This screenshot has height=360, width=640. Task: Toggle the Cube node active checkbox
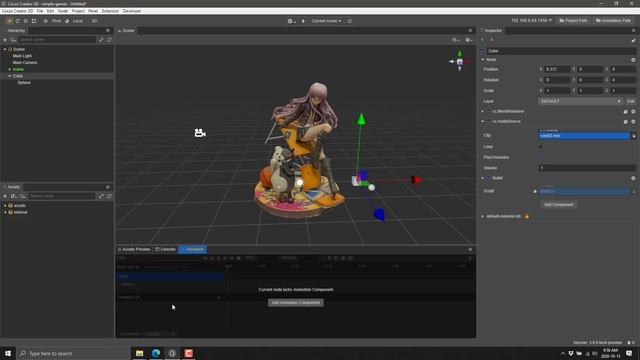(483, 51)
